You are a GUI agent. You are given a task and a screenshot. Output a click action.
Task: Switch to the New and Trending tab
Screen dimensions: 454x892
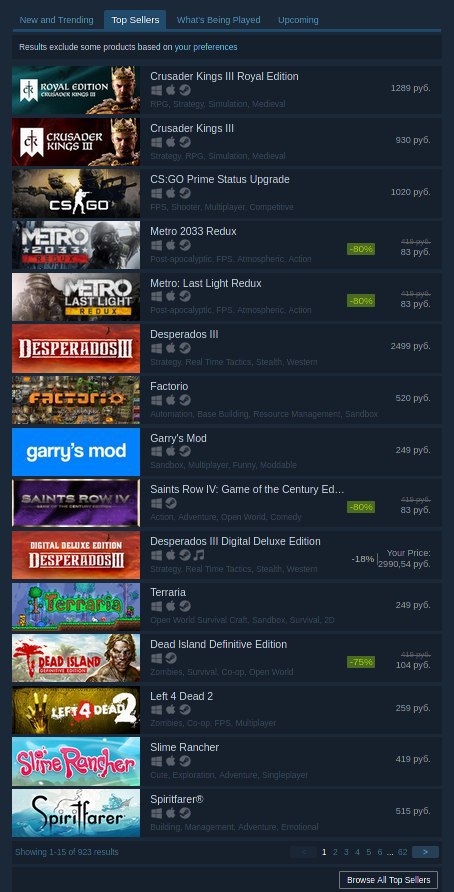56,20
